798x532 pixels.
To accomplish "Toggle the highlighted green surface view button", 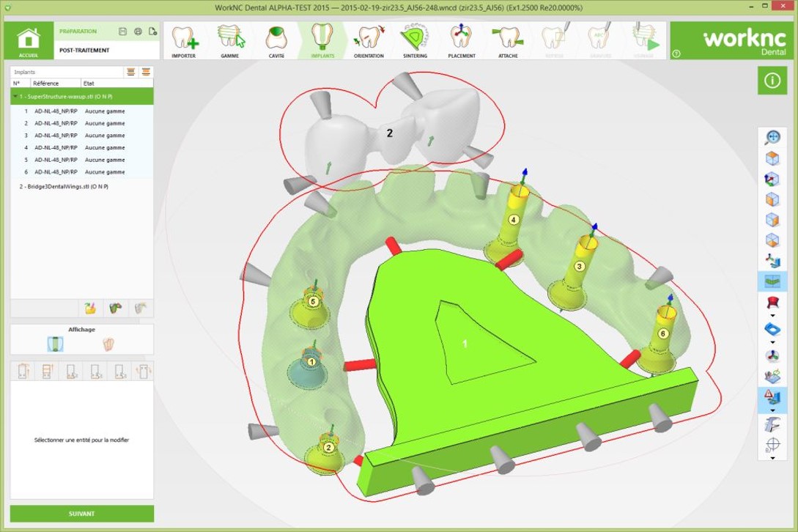I will click(x=772, y=281).
